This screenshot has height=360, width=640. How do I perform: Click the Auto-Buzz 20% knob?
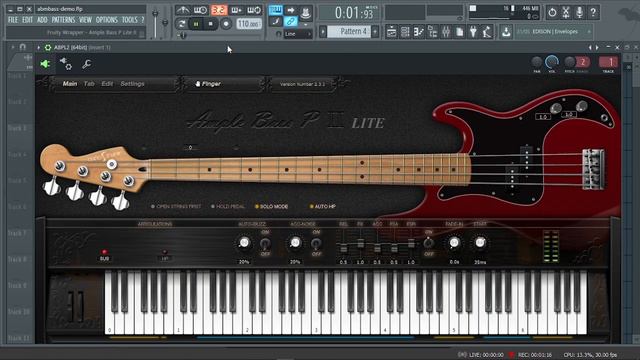(x=244, y=243)
